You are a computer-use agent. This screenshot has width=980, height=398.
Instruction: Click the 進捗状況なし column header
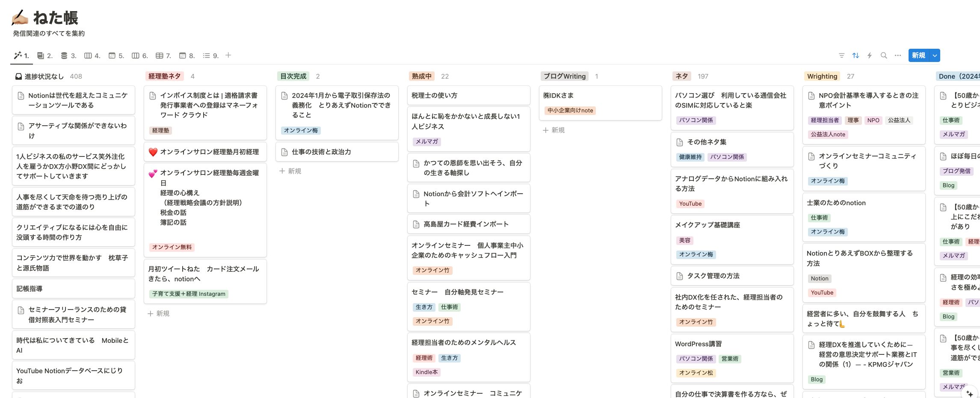[x=44, y=77]
